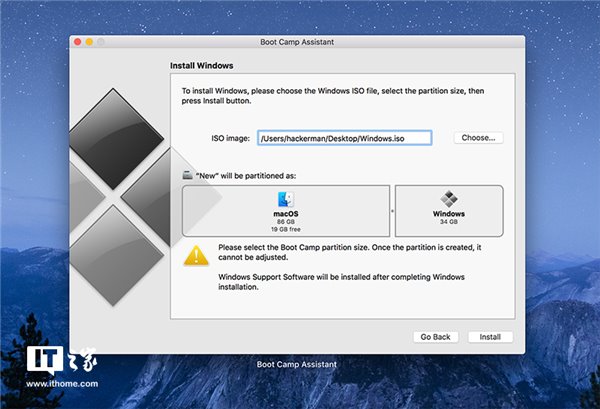Click the "Windows" partition name label

pos(448,213)
